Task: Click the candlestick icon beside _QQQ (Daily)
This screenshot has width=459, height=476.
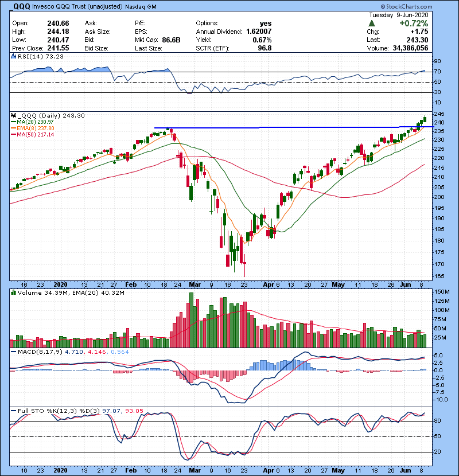Action: coord(13,115)
